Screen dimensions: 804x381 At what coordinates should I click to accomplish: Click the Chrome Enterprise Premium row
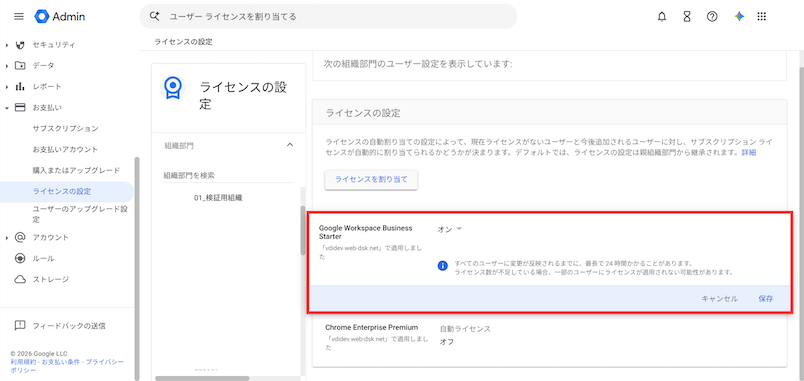point(549,338)
